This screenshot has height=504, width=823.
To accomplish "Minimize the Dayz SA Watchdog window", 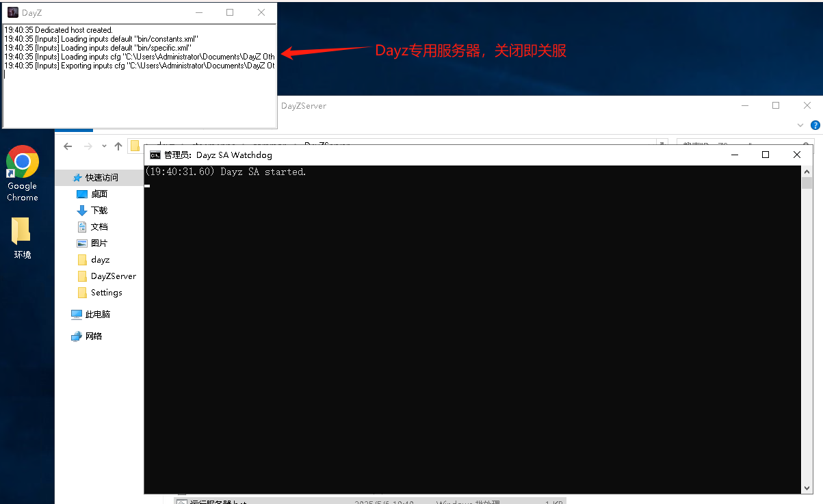I will (734, 155).
